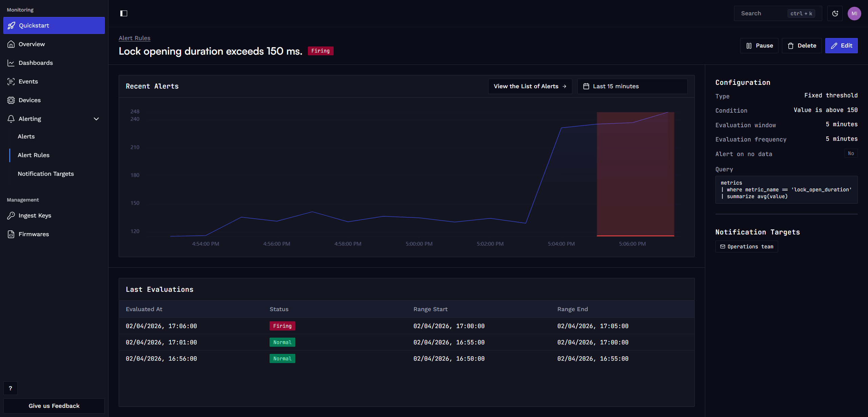
Task: Toggle the sidebar collapse icon
Action: (x=124, y=13)
